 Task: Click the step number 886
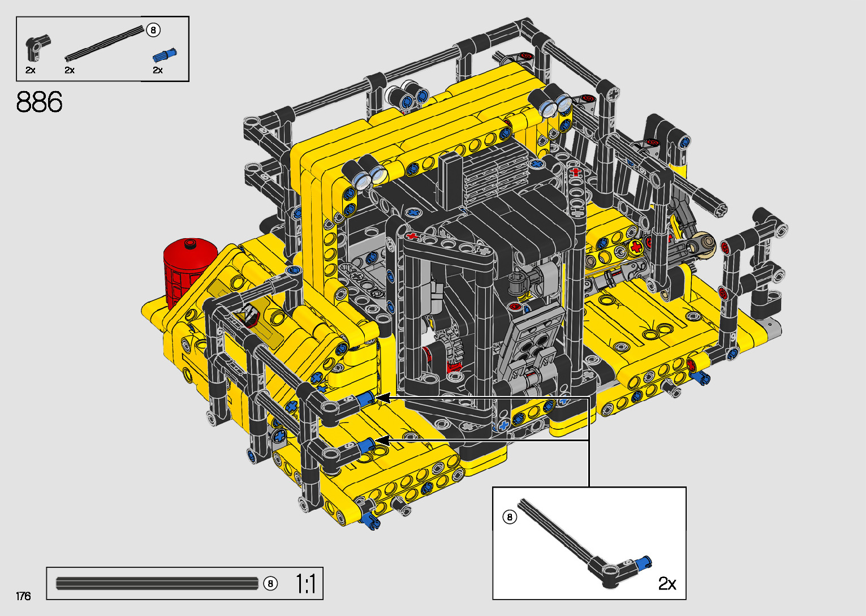click(39, 102)
